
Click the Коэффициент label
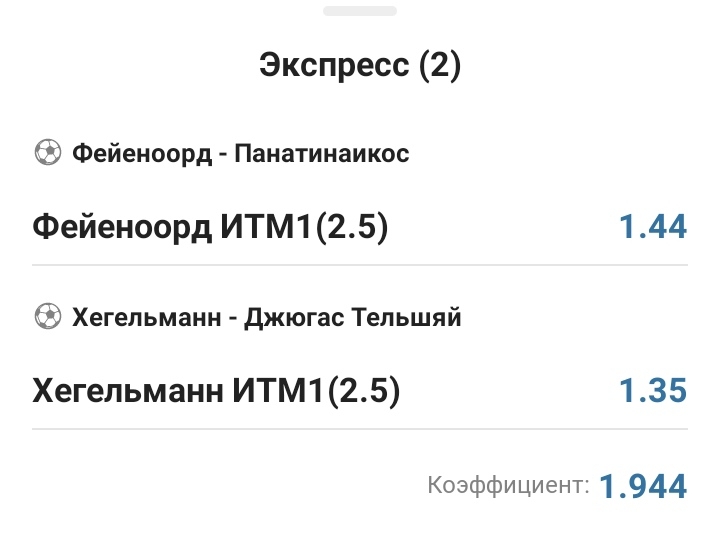[x=508, y=487]
